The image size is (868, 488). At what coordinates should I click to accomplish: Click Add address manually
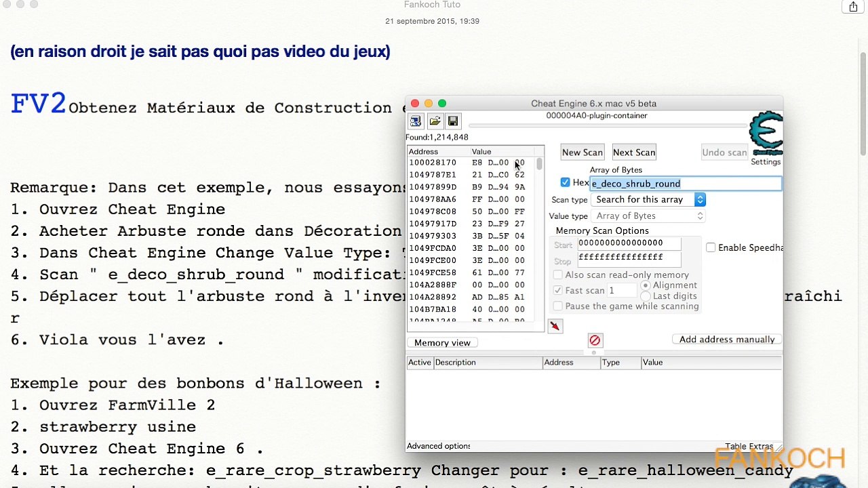click(x=727, y=340)
